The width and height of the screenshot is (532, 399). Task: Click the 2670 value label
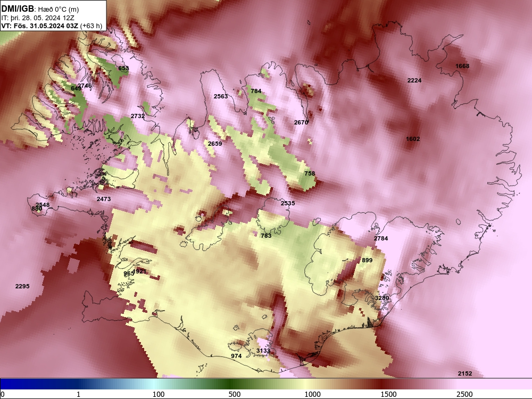pos(301,122)
